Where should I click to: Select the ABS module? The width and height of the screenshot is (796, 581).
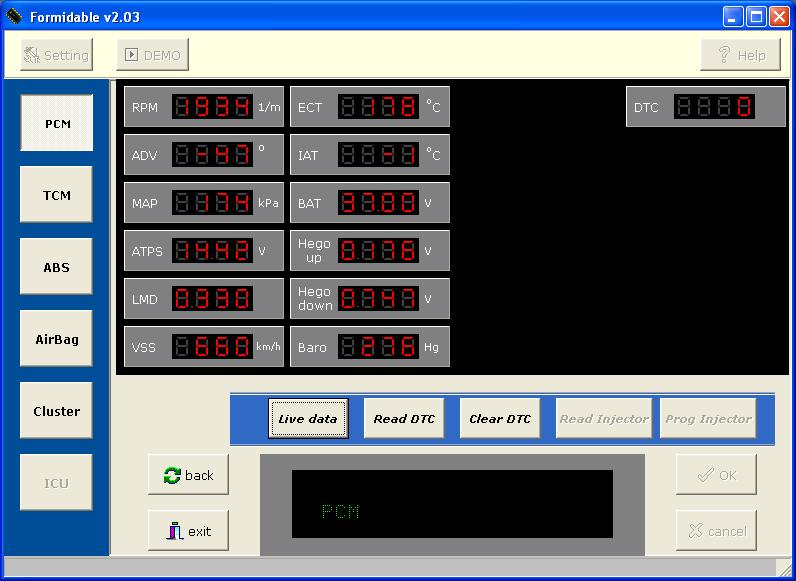click(x=56, y=267)
